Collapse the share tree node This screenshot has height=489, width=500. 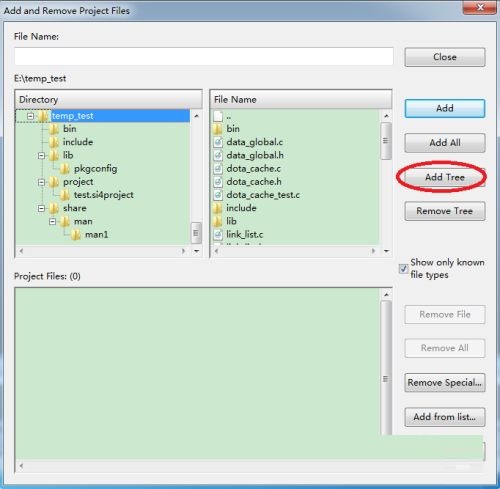pos(41,209)
